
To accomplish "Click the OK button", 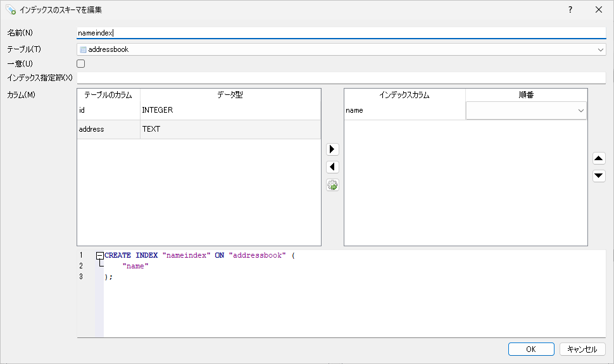I will [531, 349].
